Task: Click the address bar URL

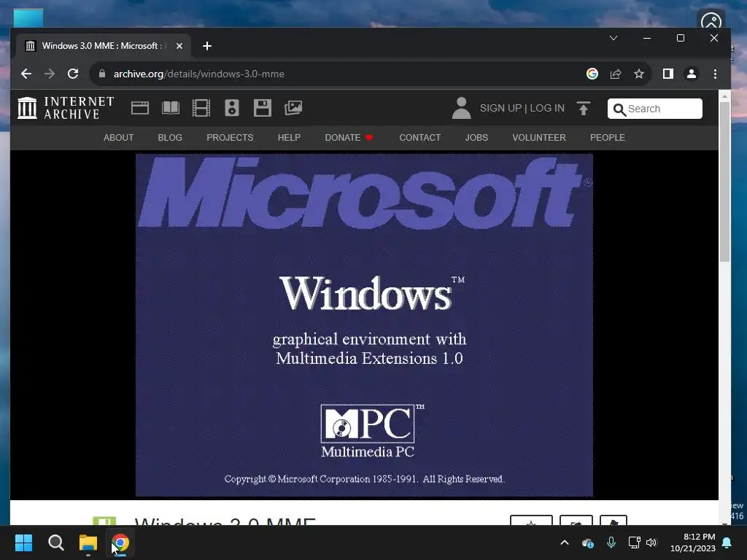Action: click(x=198, y=74)
